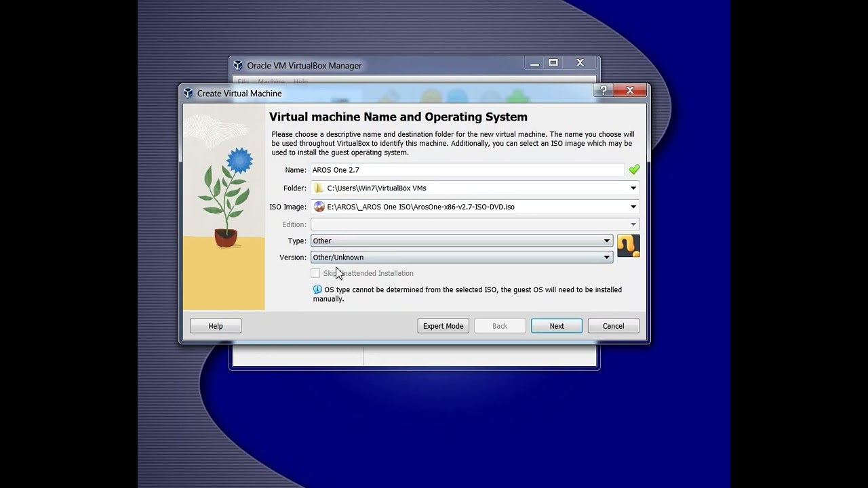Switch to Expert Mode
Image resolution: width=868 pixels, height=488 pixels.
[443, 326]
